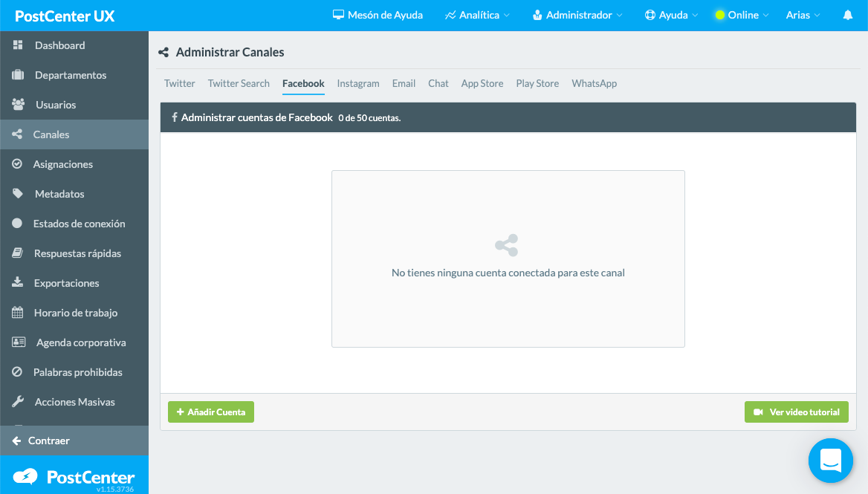Click the Administrador user icon
The image size is (868, 494).
tap(537, 15)
